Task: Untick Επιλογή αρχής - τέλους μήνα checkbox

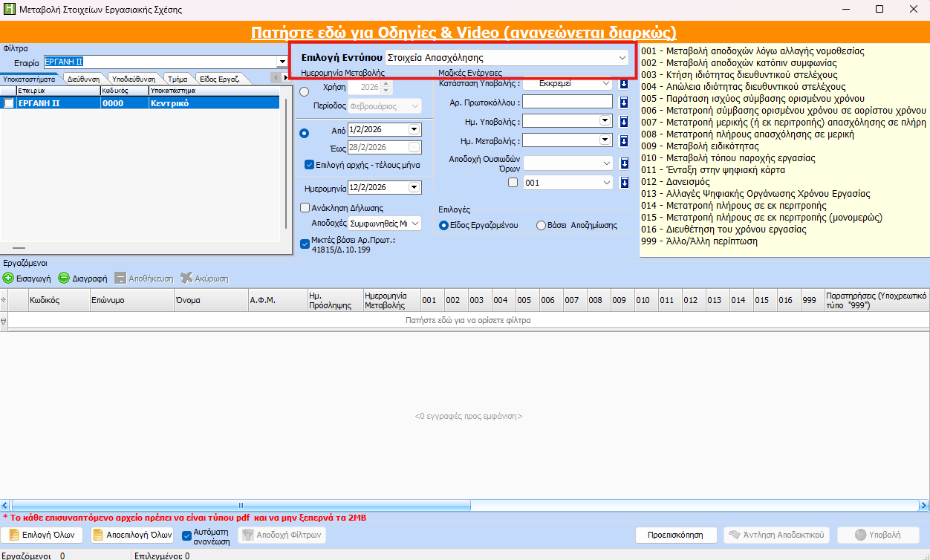Action: point(310,165)
